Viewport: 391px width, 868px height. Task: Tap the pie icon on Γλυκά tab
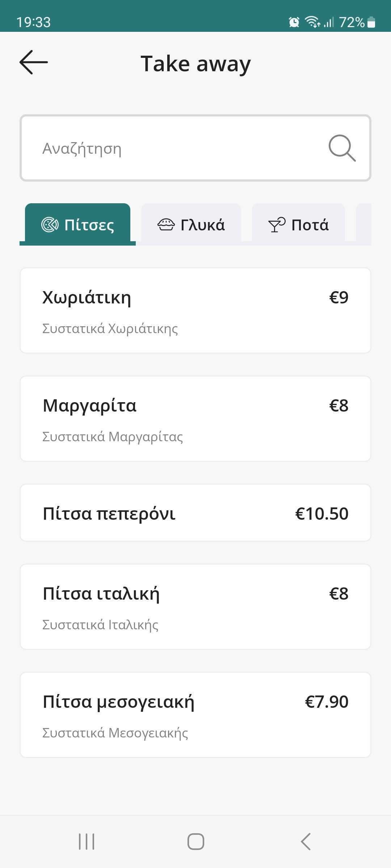[x=166, y=225]
